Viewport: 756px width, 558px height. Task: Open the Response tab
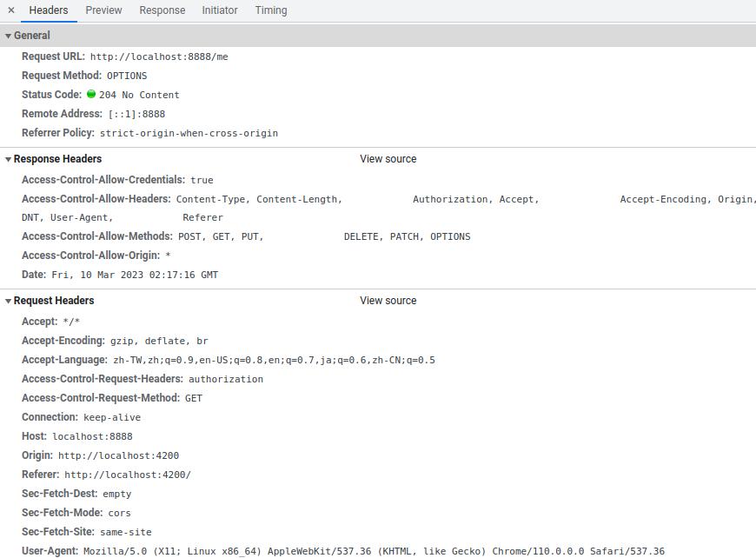162,10
